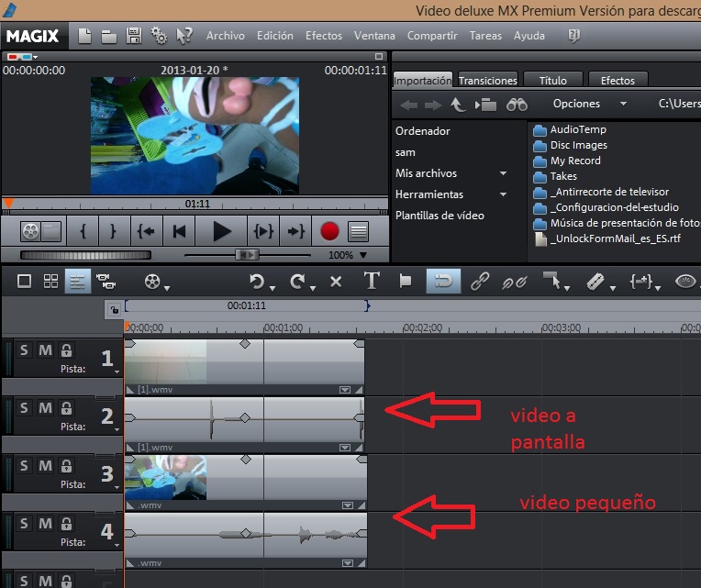The image size is (701, 588).
Task: Set range start with the { button
Action: click(83, 231)
